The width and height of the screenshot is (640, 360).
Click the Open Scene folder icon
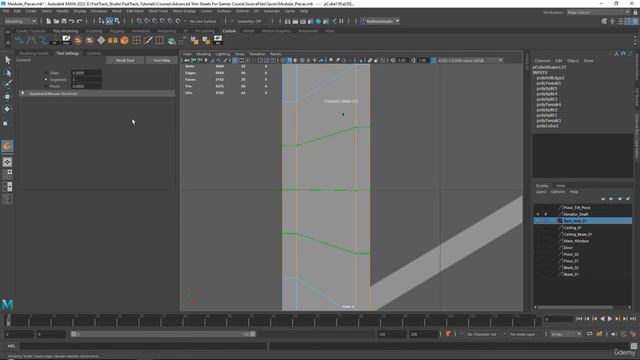click(56, 21)
